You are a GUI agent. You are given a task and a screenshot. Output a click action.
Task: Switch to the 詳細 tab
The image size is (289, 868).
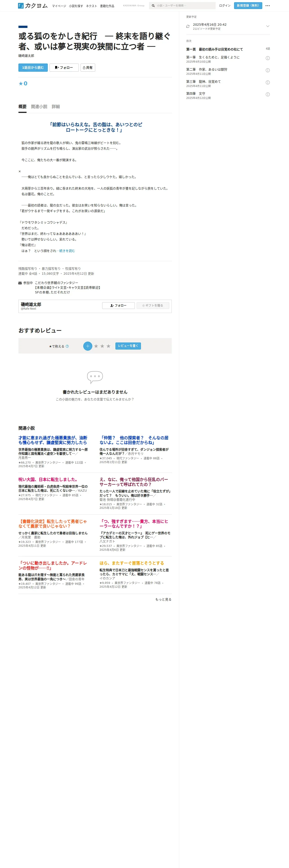pos(56,107)
